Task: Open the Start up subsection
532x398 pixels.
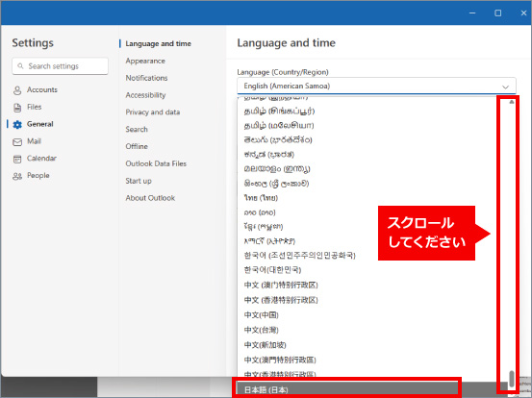Action: click(x=139, y=181)
